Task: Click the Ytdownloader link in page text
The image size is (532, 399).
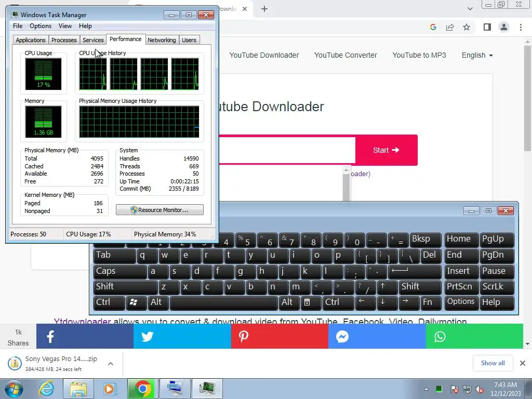Action: 82,321
